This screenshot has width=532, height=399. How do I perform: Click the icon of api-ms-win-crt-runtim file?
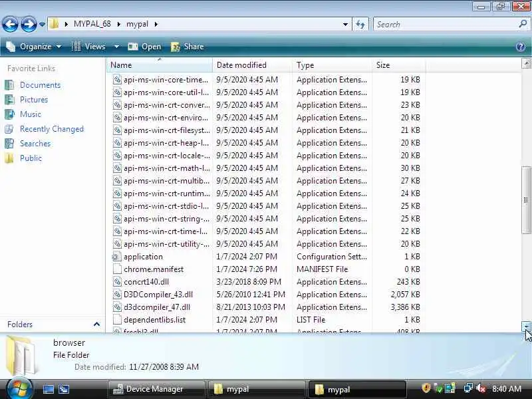tap(117, 193)
